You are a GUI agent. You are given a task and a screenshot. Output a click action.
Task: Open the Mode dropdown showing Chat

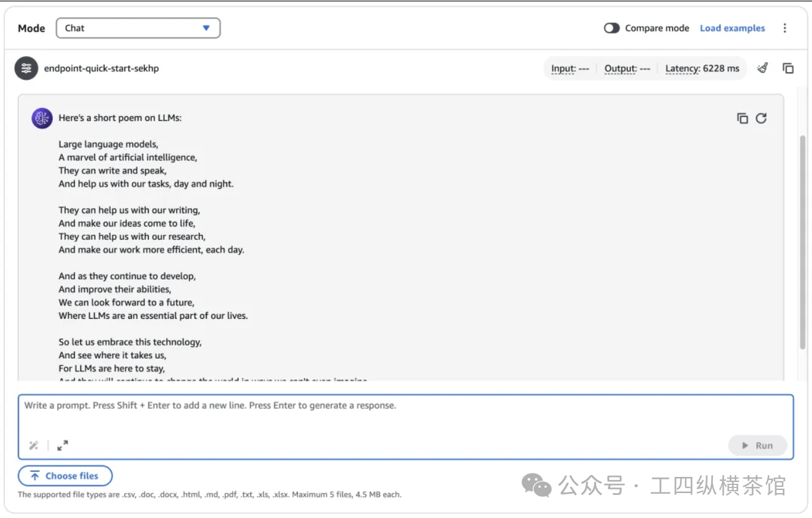tap(138, 28)
